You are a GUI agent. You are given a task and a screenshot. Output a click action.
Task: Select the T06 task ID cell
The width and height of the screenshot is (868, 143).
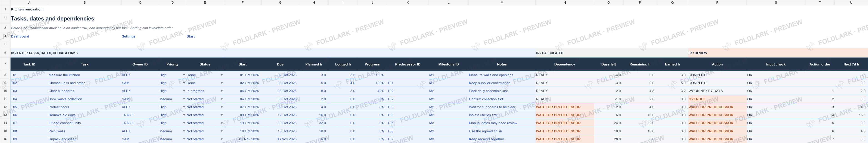pos(29,115)
